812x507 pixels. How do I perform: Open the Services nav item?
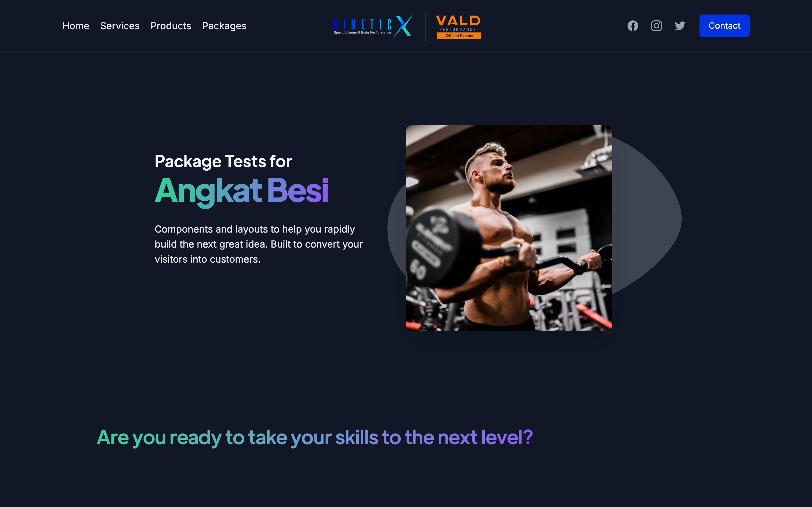click(120, 26)
